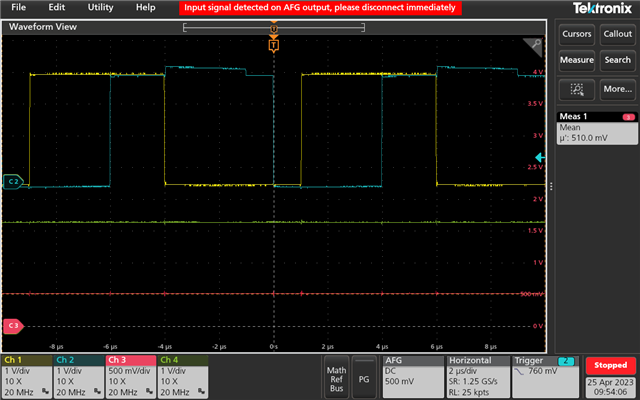
Task: Open the File menu
Action: tap(18, 7)
